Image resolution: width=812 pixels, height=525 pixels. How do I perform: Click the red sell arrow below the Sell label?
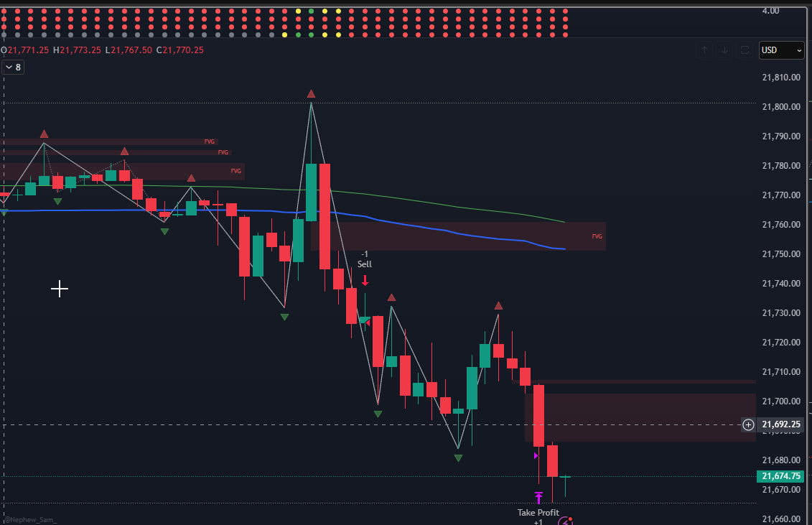tap(365, 281)
